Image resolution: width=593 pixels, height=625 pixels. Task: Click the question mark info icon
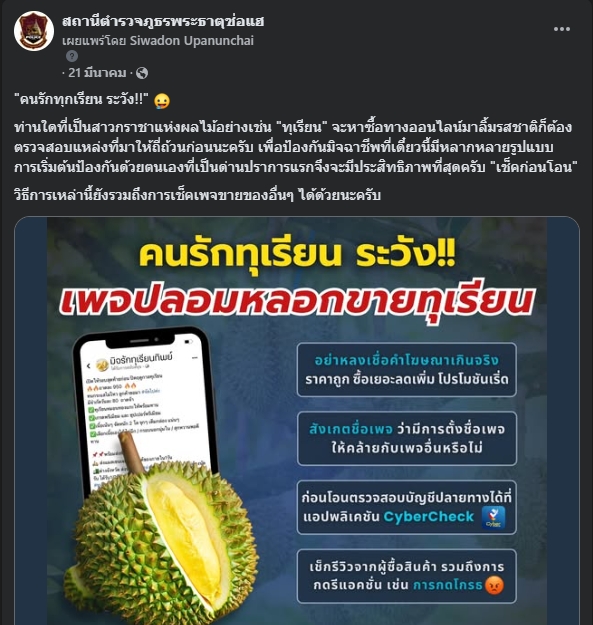pyautogui.click(x=72, y=56)
